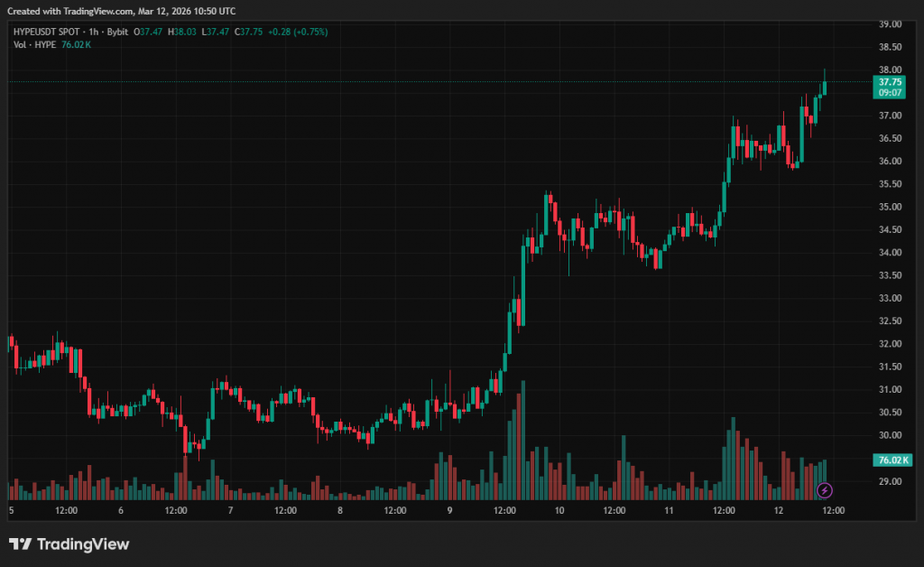The image size is (924, 567).
Task: Click the 29.00 price axis label
Action: 889,481
